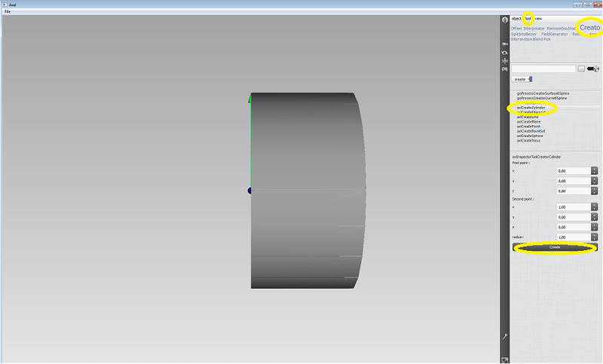Select the Creator tag in the tag cloud

tap(590, 27)
